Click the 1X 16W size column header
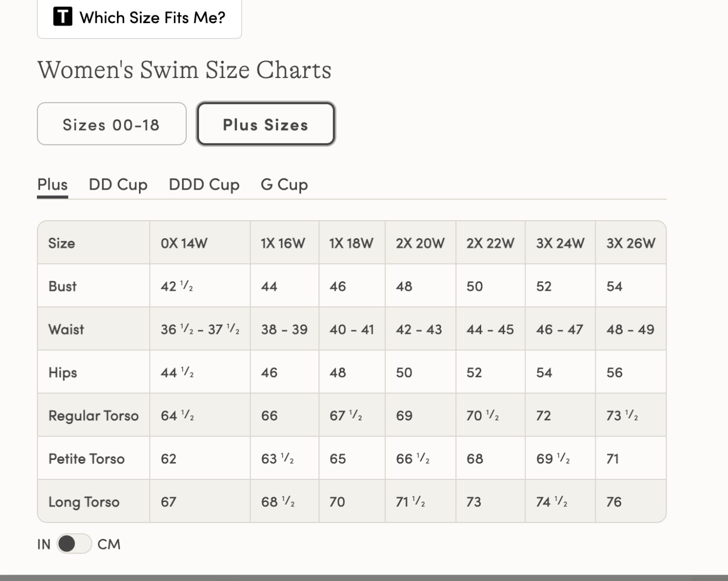 click(x=283, y=243)
